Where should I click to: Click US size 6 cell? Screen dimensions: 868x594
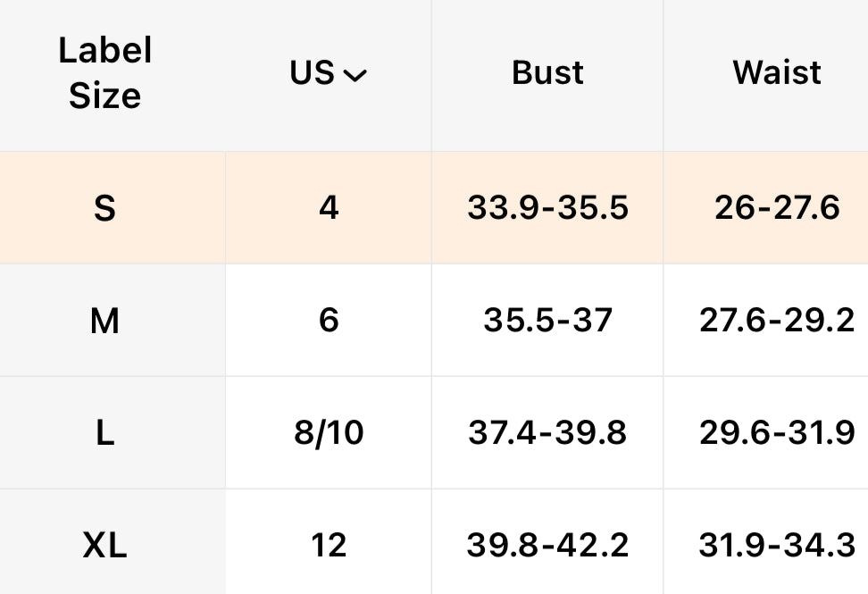(x=329, y=320)
